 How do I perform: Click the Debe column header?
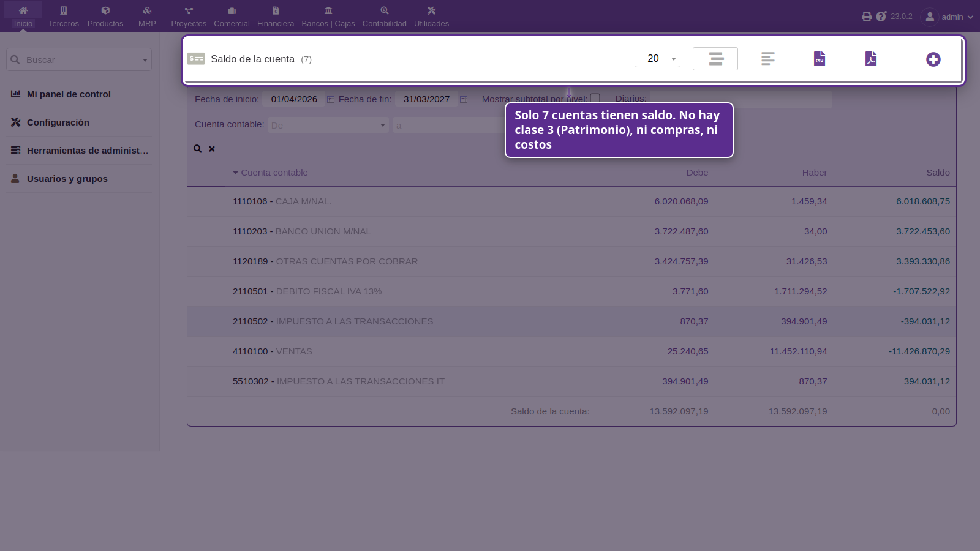697,173
